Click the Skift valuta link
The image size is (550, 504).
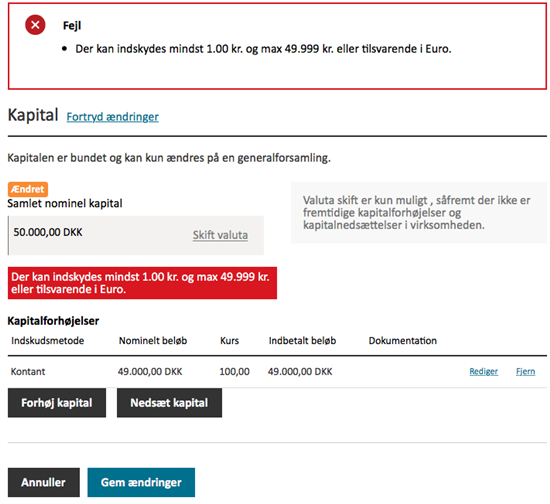[x=220, y=235]
